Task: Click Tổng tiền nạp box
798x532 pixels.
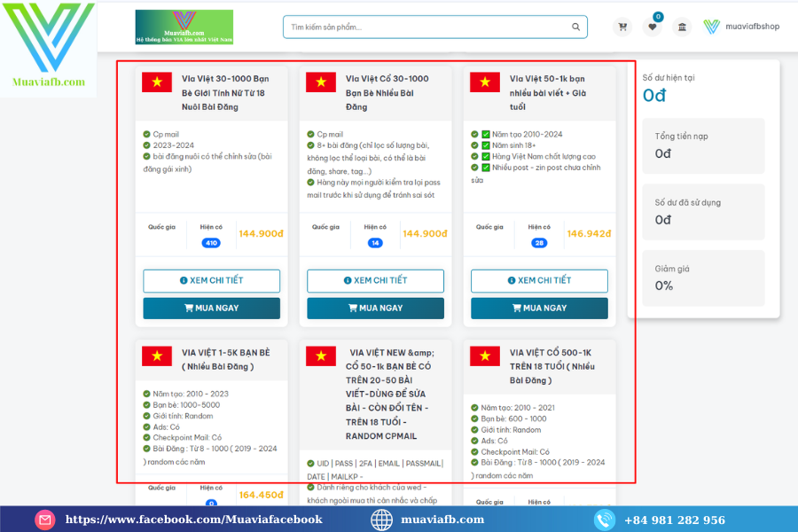Action: point(703,145)
